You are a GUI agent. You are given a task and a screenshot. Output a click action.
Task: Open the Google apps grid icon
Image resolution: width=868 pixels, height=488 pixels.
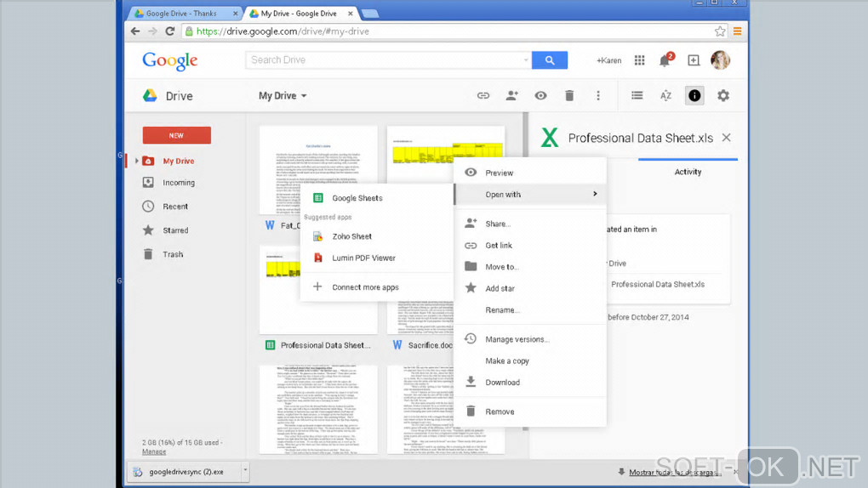pos(639,60)
